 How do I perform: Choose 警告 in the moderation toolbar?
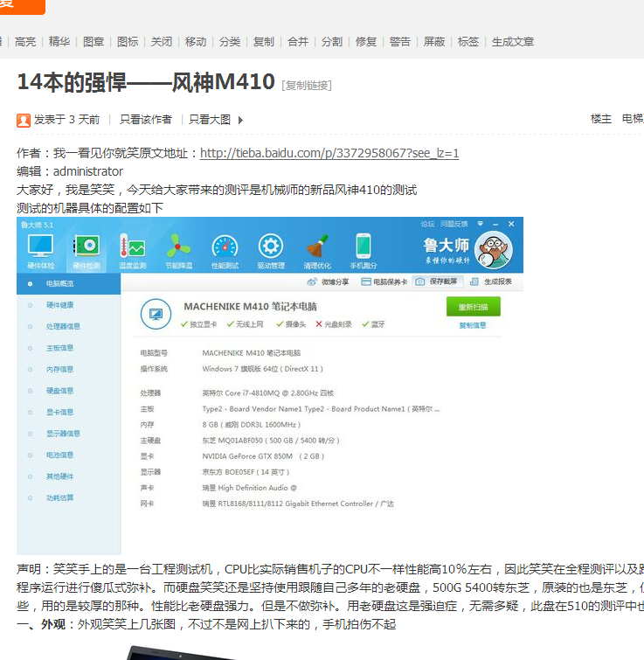click(400, 42)
